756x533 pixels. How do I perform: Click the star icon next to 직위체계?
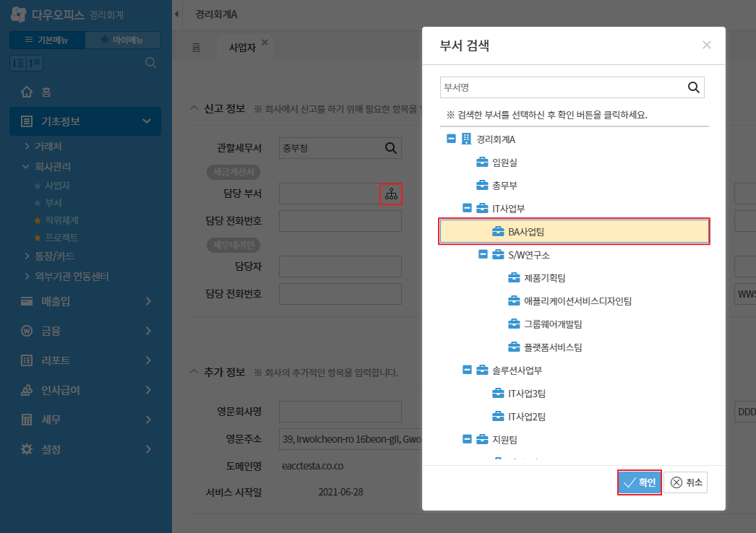coord(38,220)
